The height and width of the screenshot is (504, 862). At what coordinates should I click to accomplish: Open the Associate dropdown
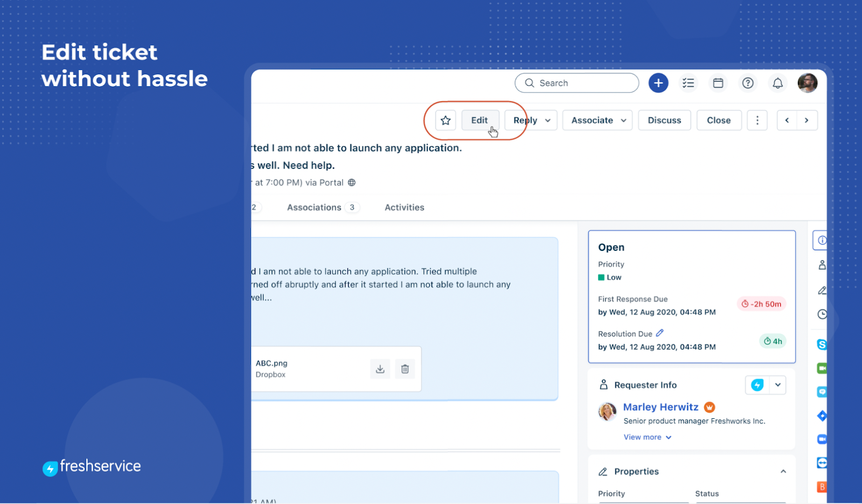597,120
